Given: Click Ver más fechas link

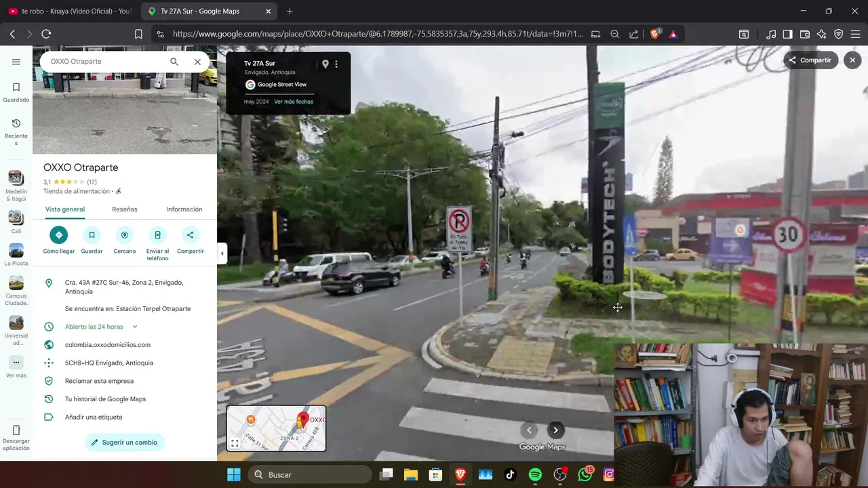Looking at the screenshot, I should coord(294,102).
